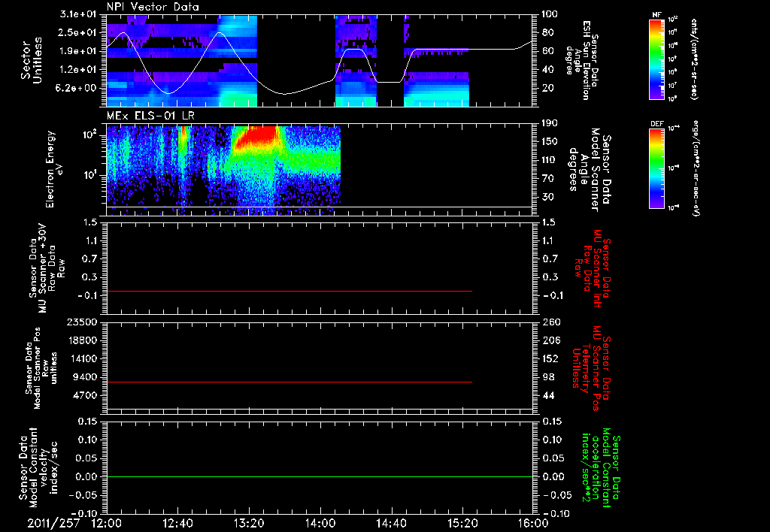This screenshot has width=770, height=532.
Task: Click the 12:00 time tick label
Action: tap(107, 523)
